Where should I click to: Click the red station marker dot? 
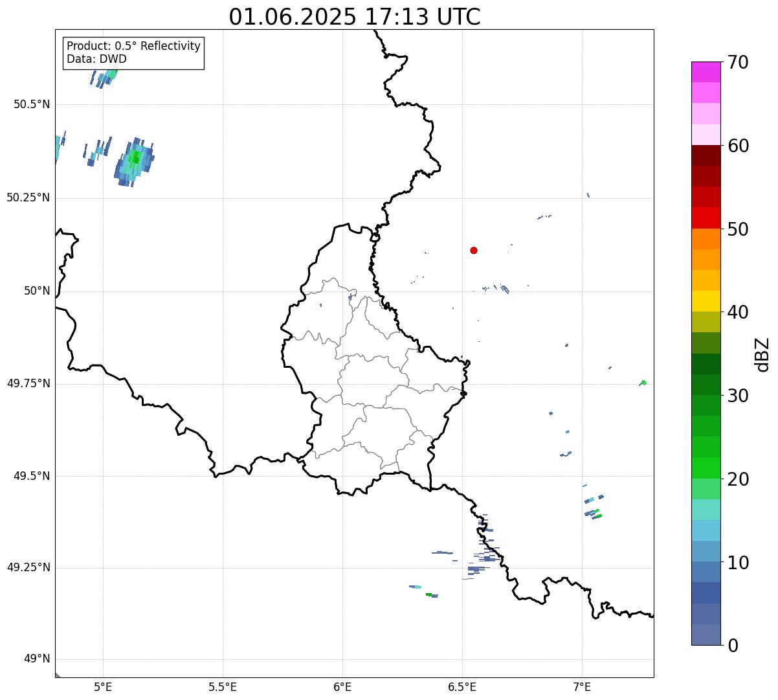click(x=474, y=250)
